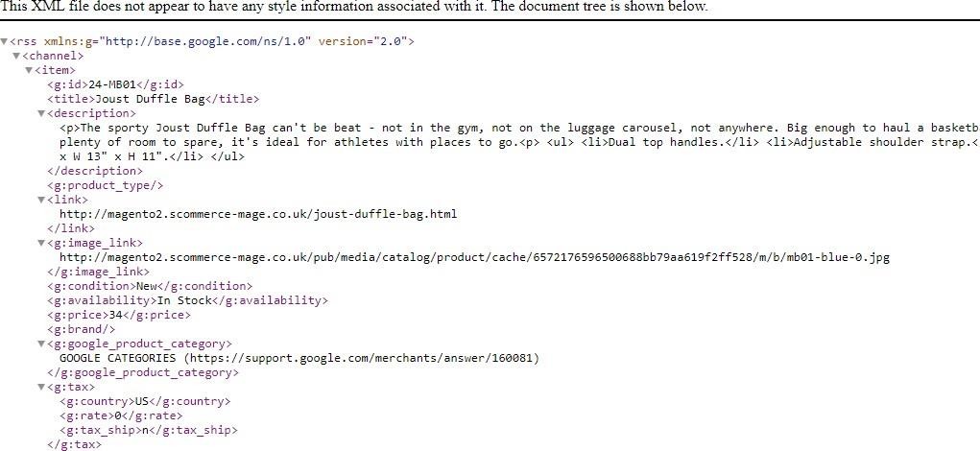Collapse the g:tax element
This screenshot has height=451, width=980.
(41, 388)
